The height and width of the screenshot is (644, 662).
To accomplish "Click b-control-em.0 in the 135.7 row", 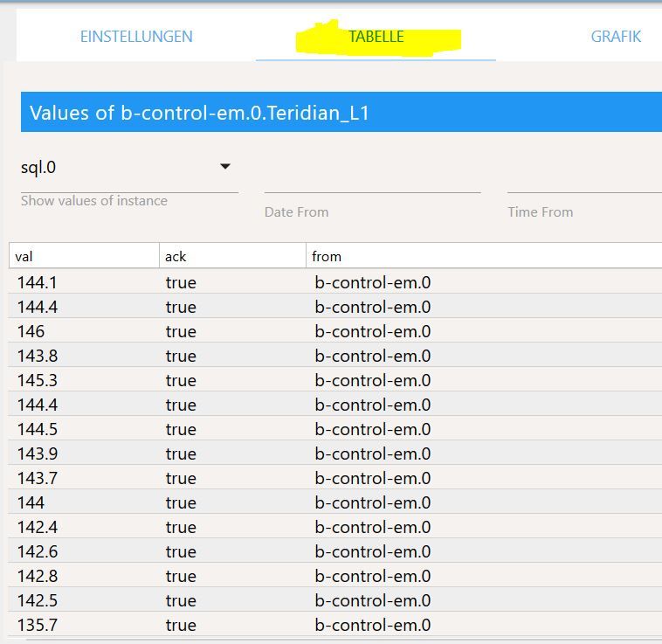I will tap(373, 626).
